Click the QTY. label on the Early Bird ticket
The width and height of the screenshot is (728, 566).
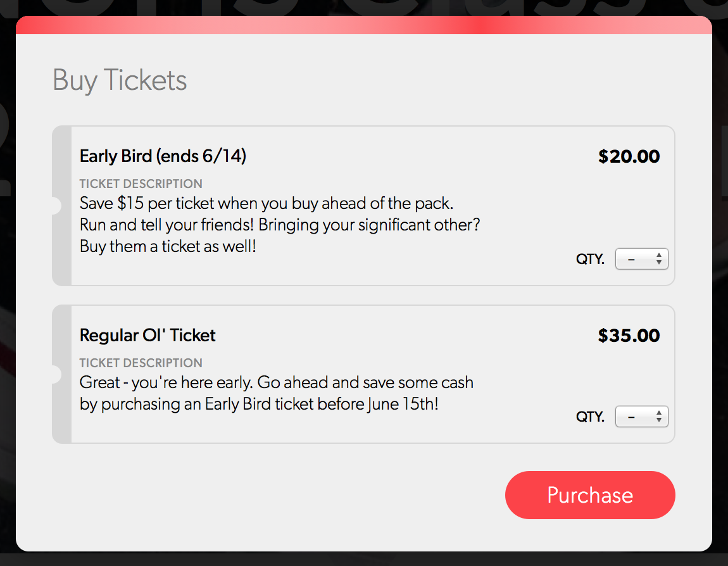tap(590, 259)
